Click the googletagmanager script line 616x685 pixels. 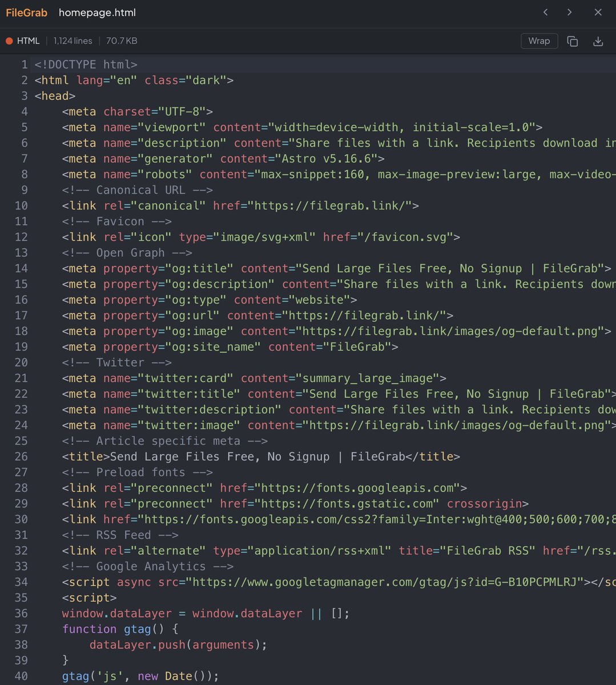tap(339, 583)
